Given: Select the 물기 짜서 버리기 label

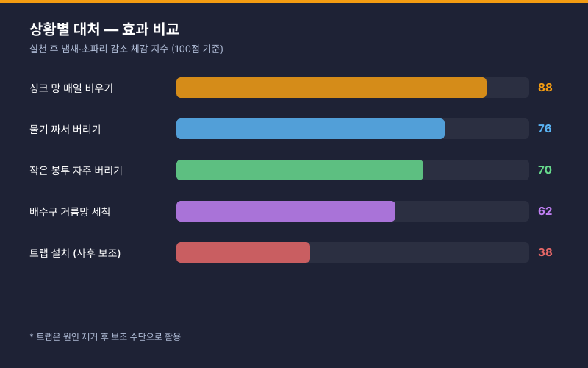Looking at the screenshot, I should pos(65,130).
